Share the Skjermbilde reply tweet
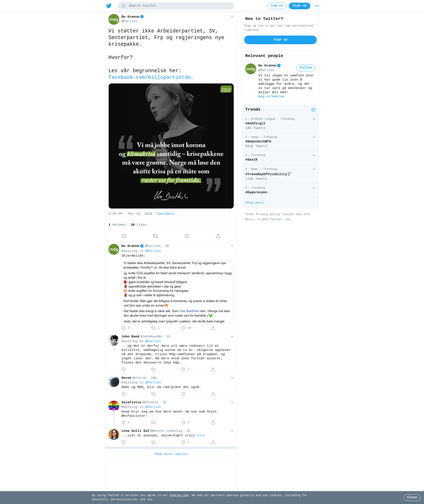The image size is (424, 504). (x=213, y=328)
